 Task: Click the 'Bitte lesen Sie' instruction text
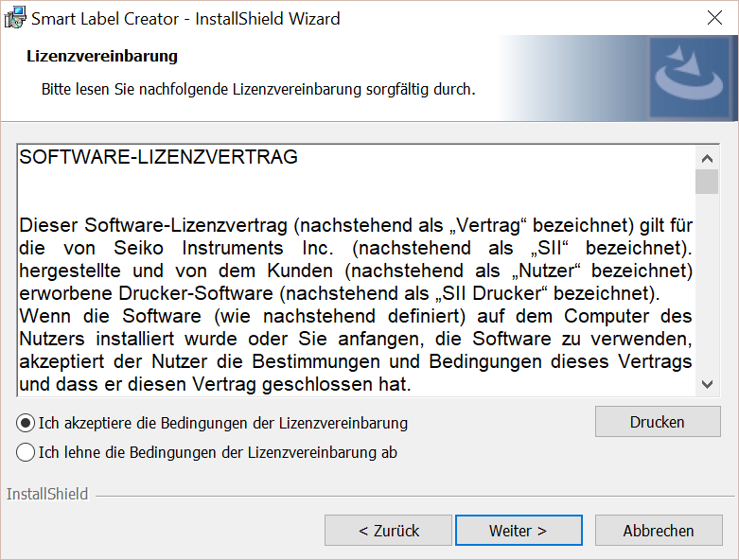coord(257,90)
